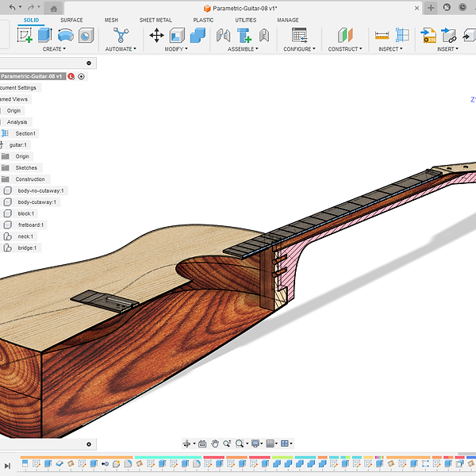Open the INSERT dropdown menu
The width and height of the screenshot is (476, 476).
(447, 49)
